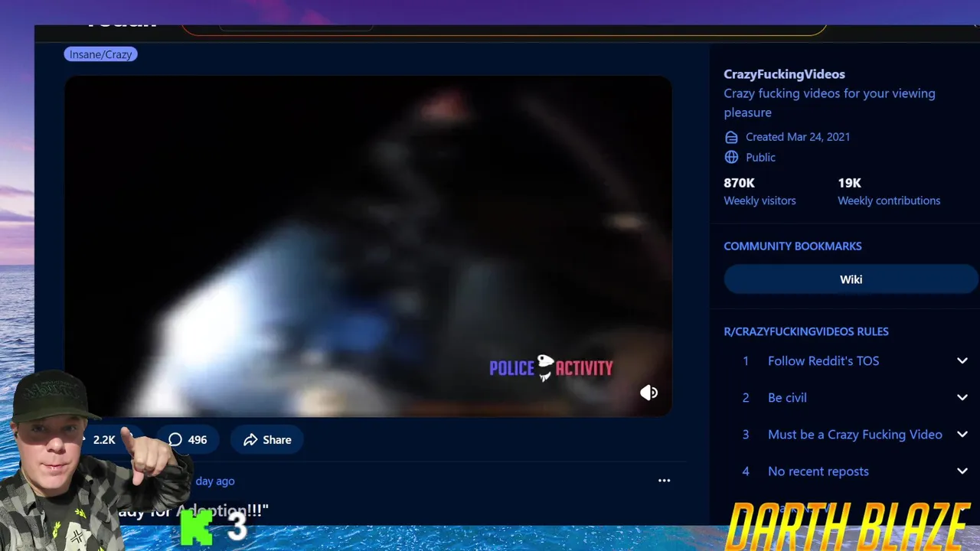
Task: Click the Public visibility label
Action: pyautogui.click(x=760, y=157)
